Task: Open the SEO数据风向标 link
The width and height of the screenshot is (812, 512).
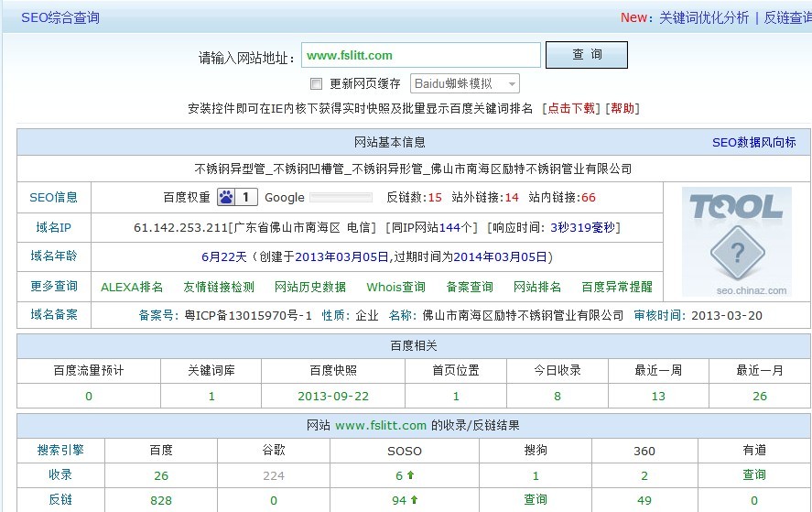Action: pyautogui.click(x=754, y=143)
